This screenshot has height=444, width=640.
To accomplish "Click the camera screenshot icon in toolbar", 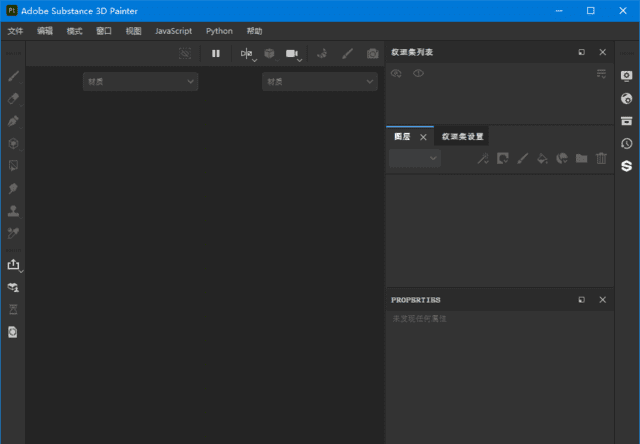I will point(372,53).
